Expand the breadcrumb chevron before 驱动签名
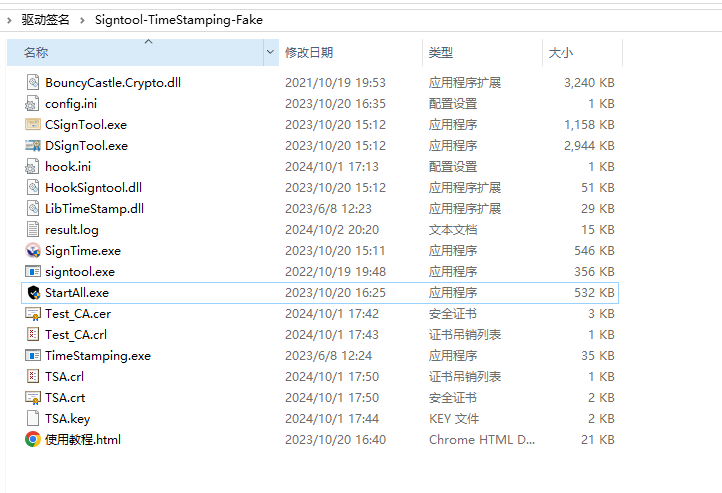Screen dimensions: 722x493 click(x=11, y=19)
